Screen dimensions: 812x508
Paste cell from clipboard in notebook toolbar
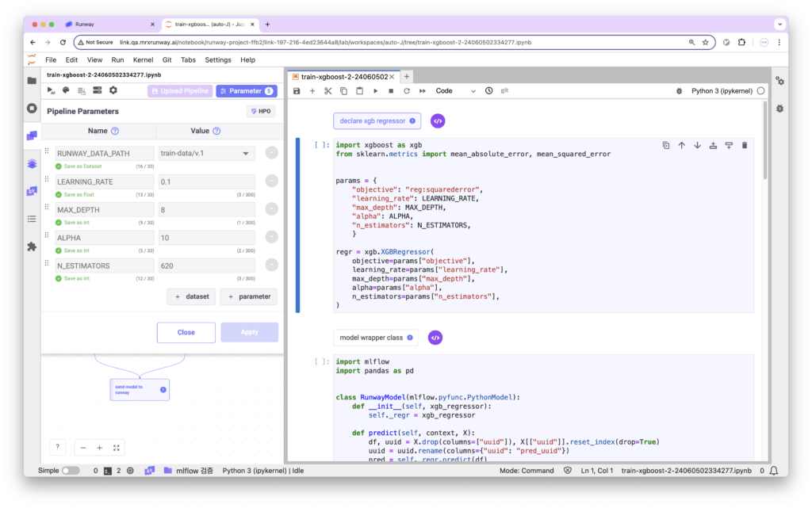(359, 91)
